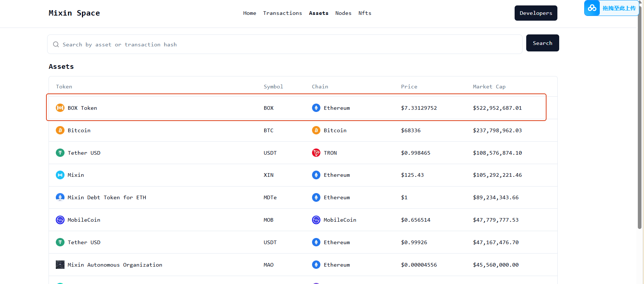This screenshot has width=644, height=284.
Task: Click market cap $89,234,343.66
Action: click(x=496, y=197)
